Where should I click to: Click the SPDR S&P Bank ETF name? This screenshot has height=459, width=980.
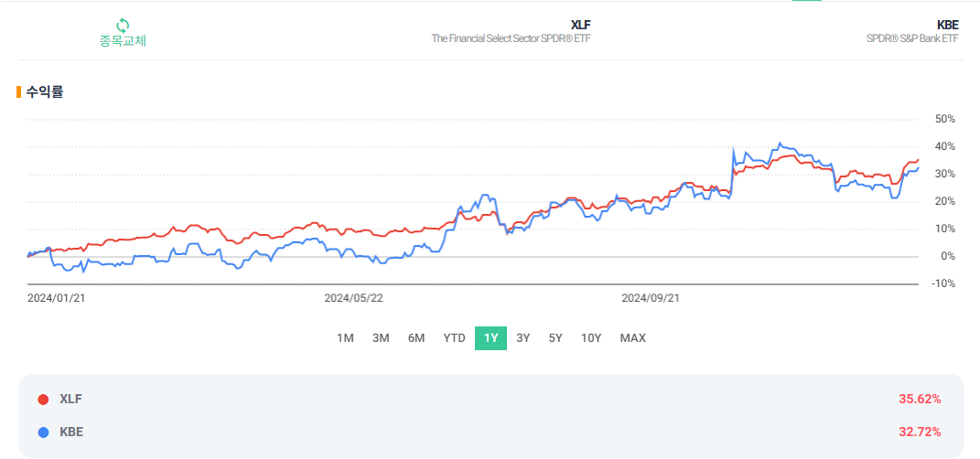coord(912,38)
